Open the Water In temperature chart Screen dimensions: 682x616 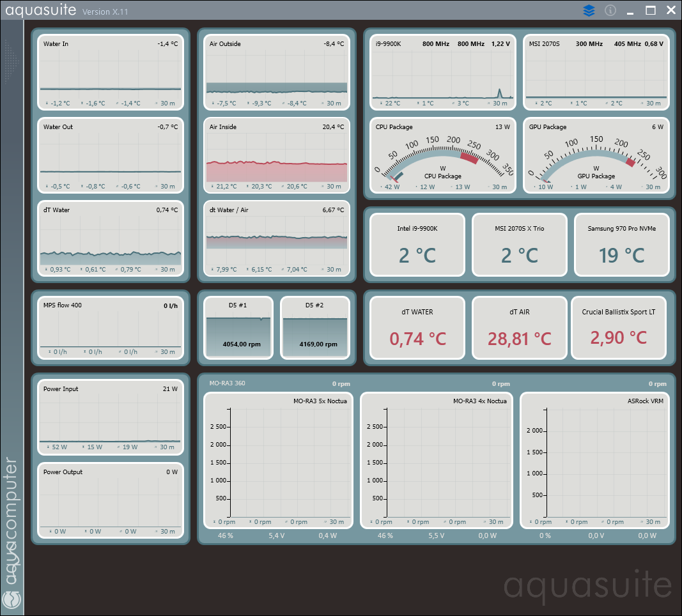[111, 73]
